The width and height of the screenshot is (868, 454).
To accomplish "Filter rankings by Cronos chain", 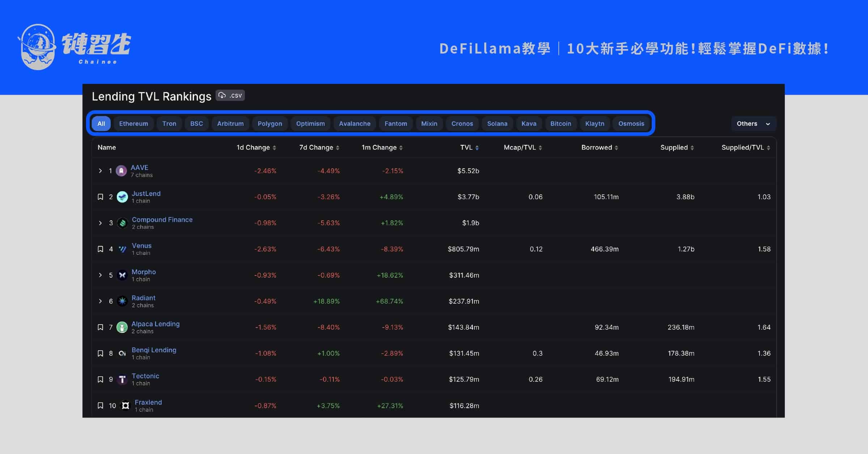I will (x=462, y=124).
